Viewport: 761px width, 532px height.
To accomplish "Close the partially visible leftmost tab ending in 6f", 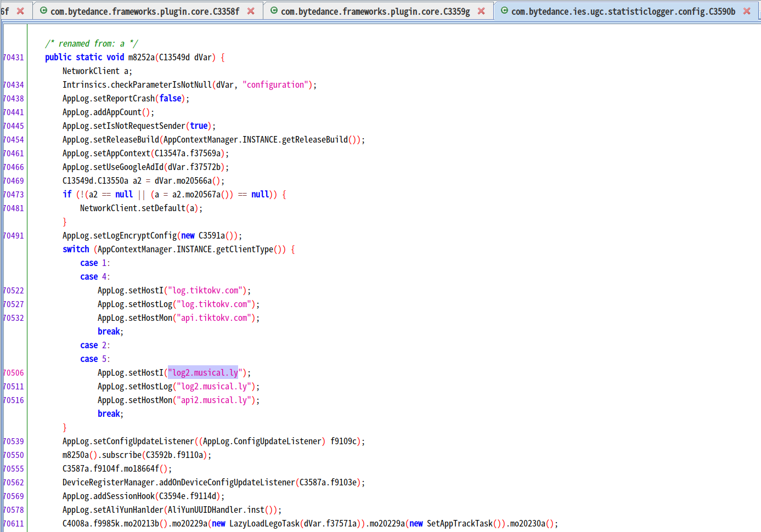I will click(x=20, y=11).
